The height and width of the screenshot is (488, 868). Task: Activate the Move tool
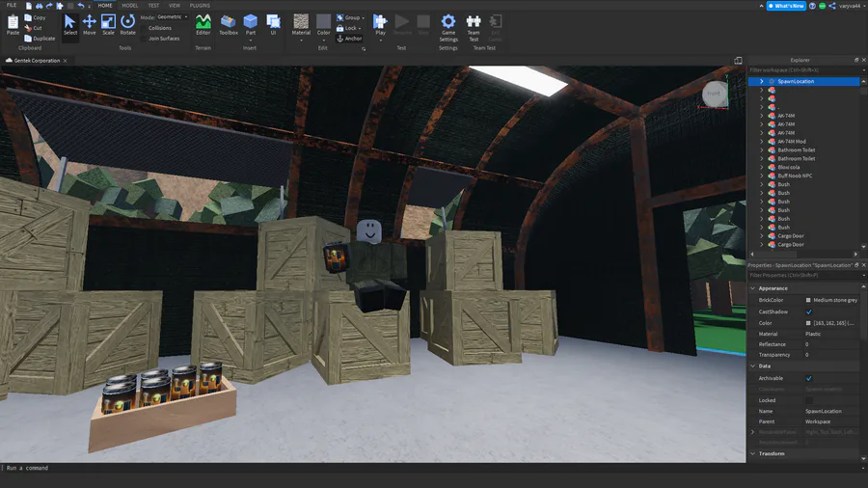89,24
